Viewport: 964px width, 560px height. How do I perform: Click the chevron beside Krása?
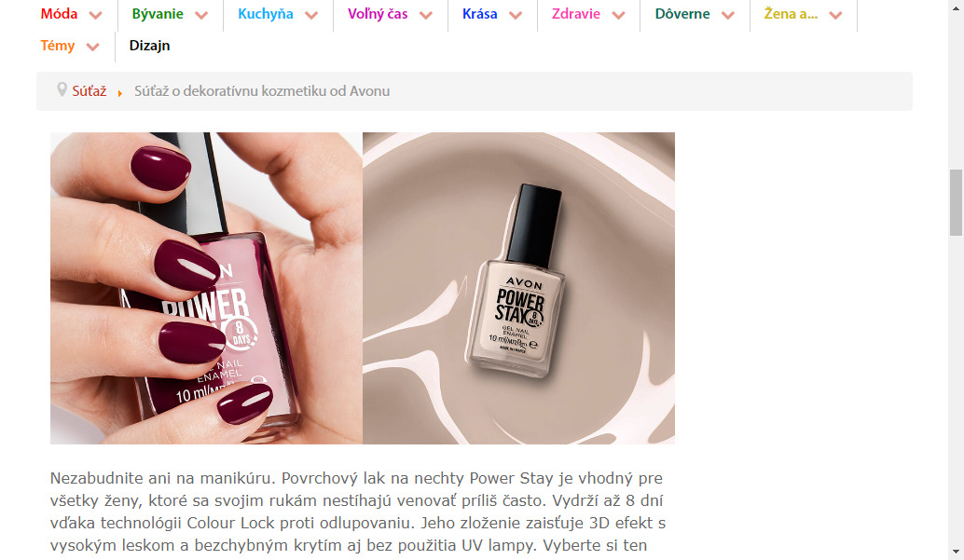(x=516, y=15)
